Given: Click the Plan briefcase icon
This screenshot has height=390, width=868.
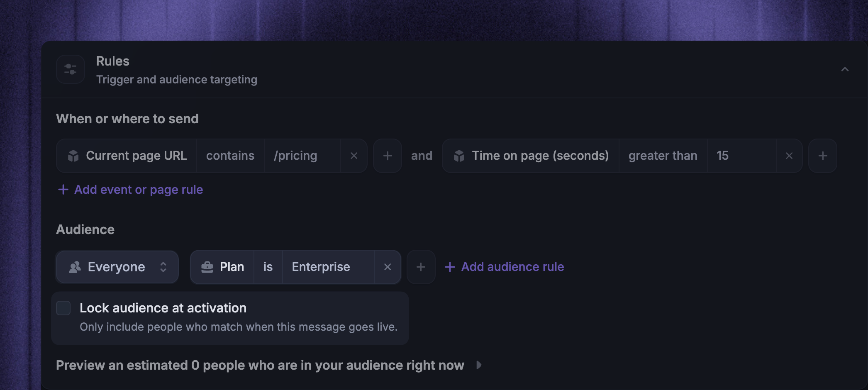Looking at the screenshot, I should point(207,267).
